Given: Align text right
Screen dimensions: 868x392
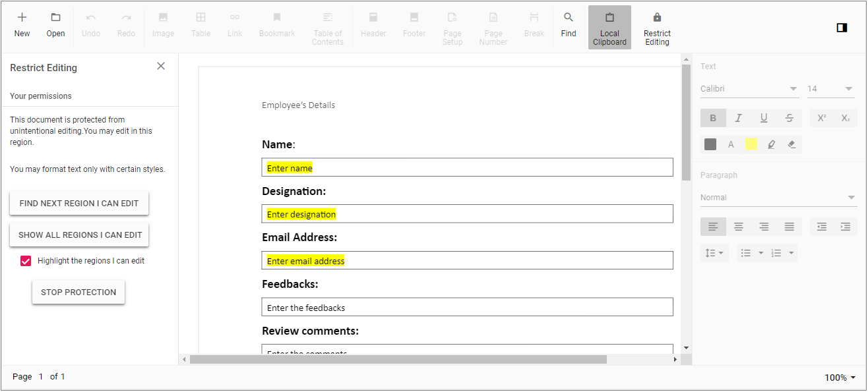Looking at the screenshot, I should click(764, 227).
